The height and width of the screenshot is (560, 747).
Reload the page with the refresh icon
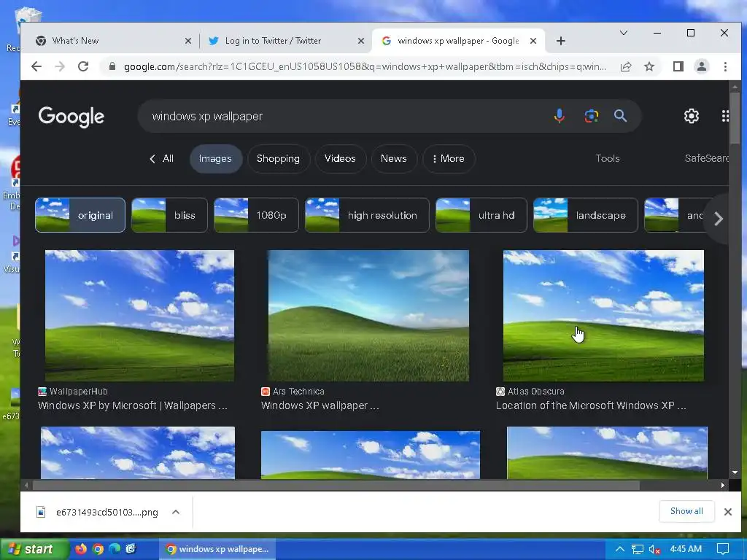tap(83, 66)
